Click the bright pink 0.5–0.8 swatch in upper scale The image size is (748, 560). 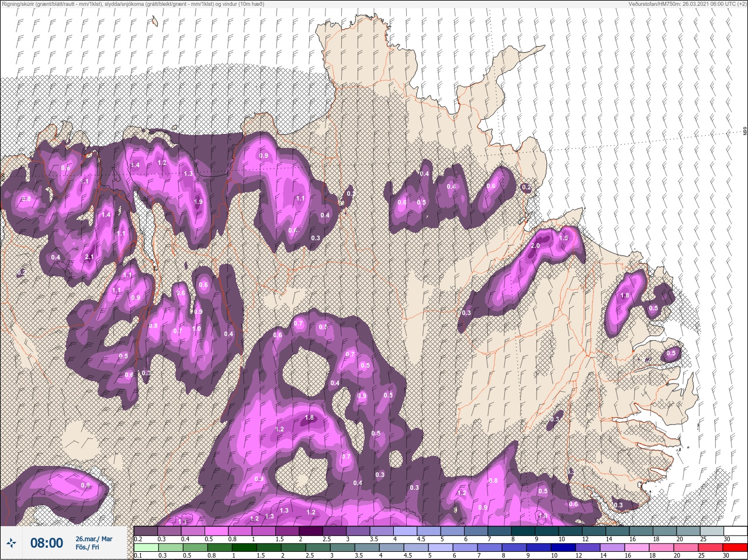[217, 531]
